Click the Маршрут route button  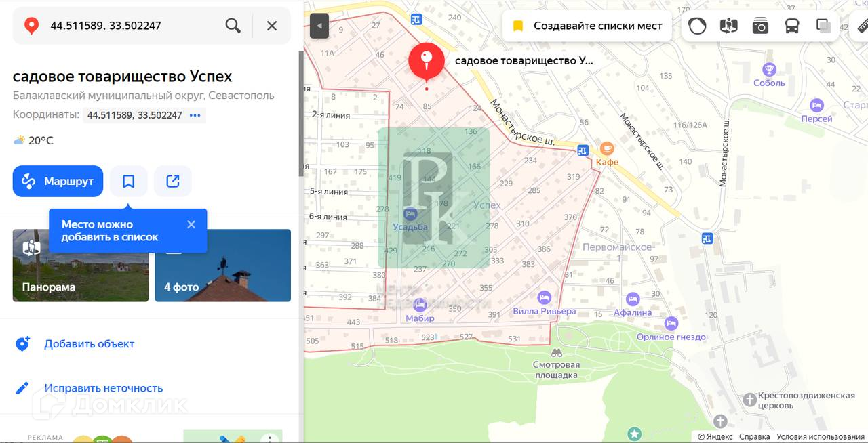[58, 181]
